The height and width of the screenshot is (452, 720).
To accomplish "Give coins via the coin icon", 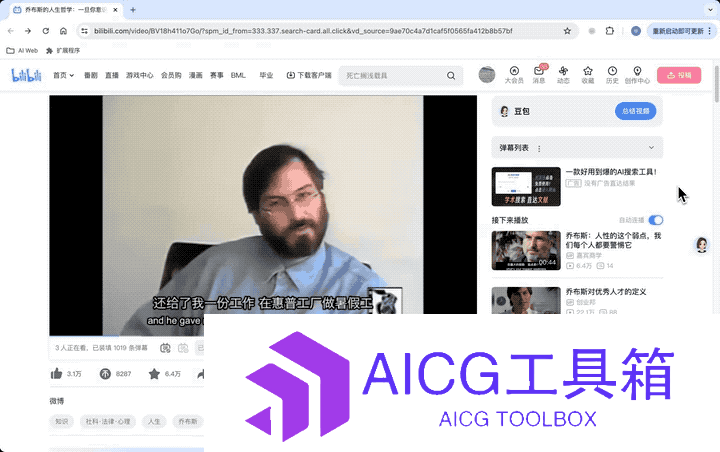I will (105, 373).
